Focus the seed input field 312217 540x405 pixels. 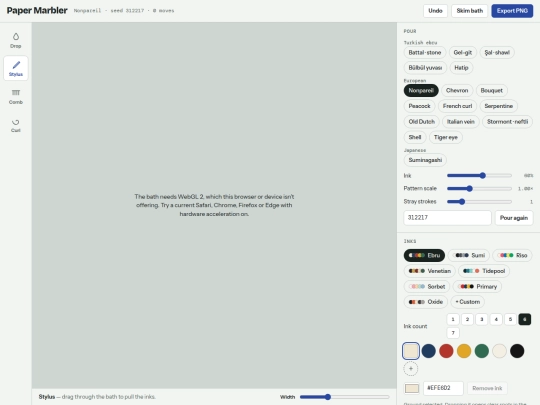447,218
